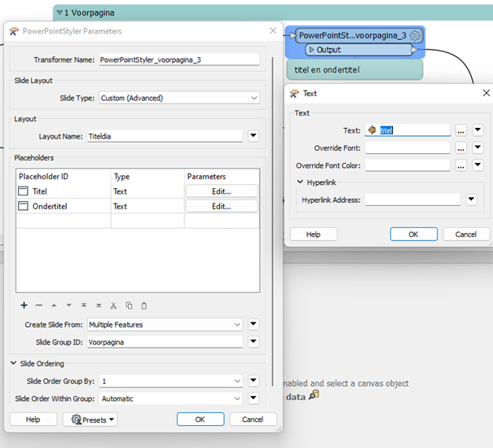
Task: Click the copy icon below placeholder table
Action: click(129, 305)
